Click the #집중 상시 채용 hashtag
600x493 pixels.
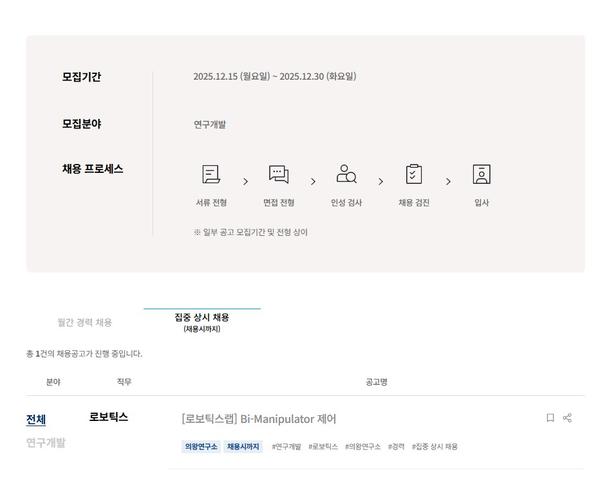click(x=435, y=447)
